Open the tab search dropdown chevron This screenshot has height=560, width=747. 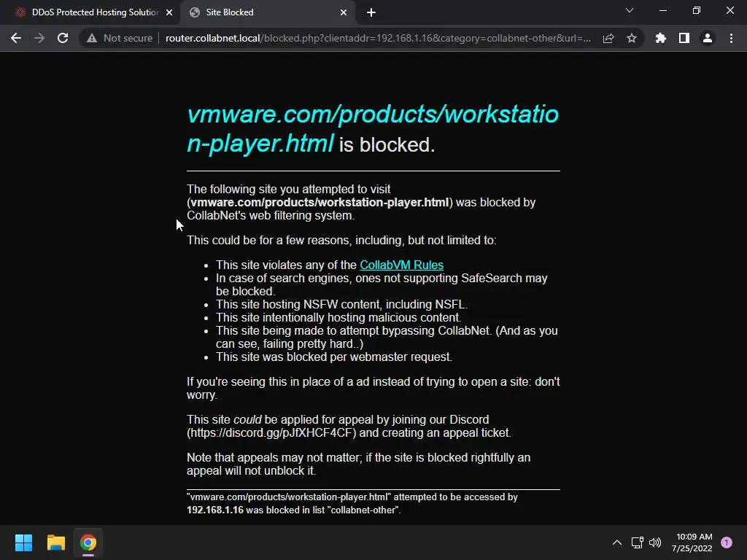pyautogui.click(x=630, y=10)
